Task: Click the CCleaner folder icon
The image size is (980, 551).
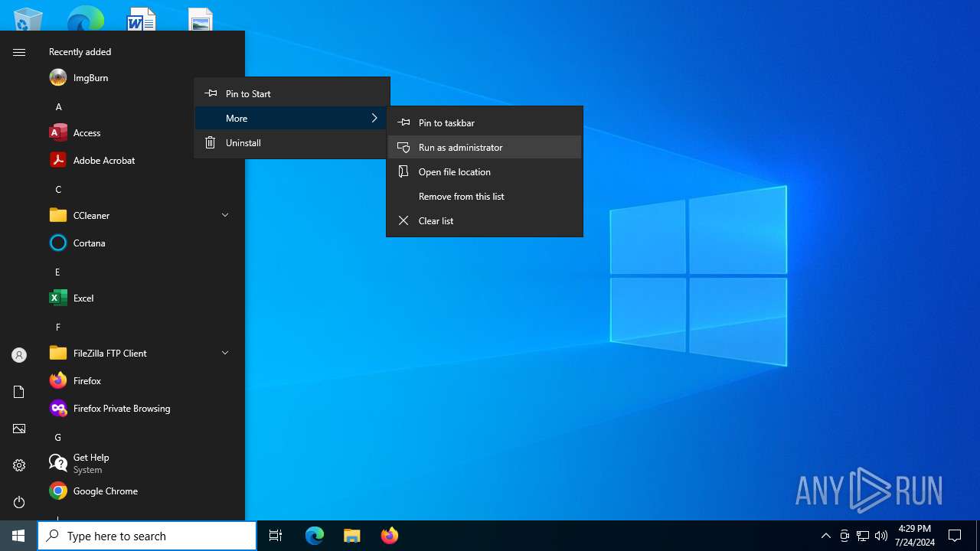Action: 58,216
